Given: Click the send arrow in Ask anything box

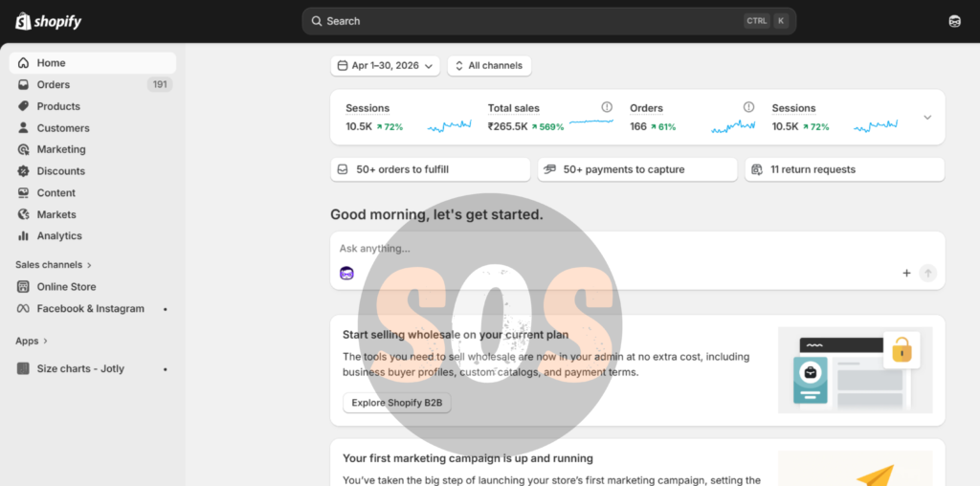Looking at the screenshot, I should coord(928,273).
